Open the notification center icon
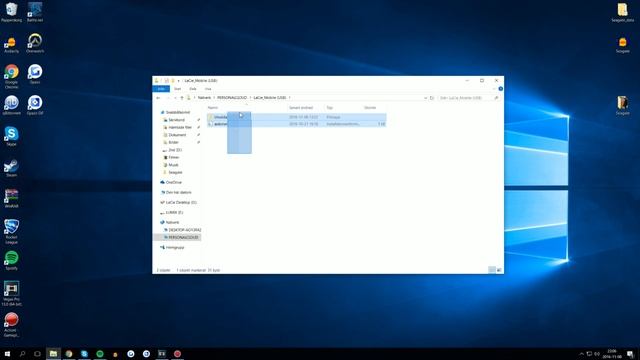This screenshot has height=360, width=640. 631,354
